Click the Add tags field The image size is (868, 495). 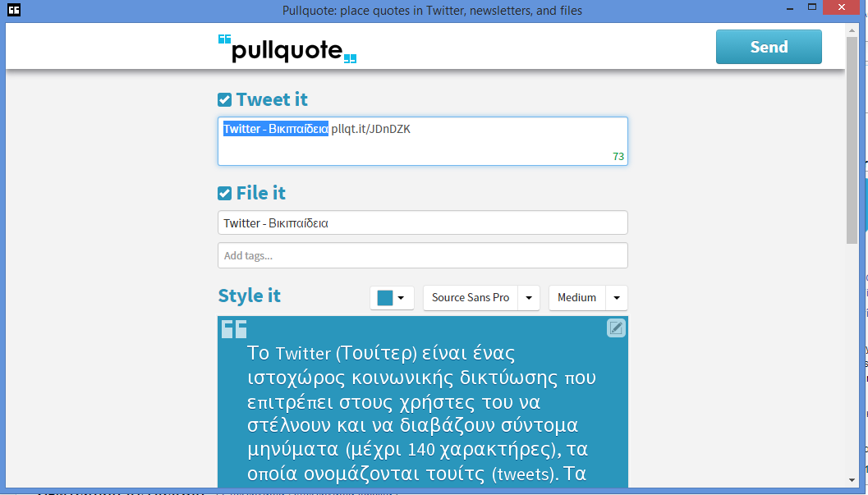pos(422,255)
